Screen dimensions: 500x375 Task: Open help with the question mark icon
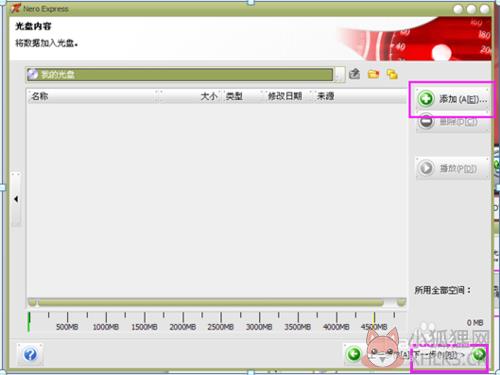(30, 354)
